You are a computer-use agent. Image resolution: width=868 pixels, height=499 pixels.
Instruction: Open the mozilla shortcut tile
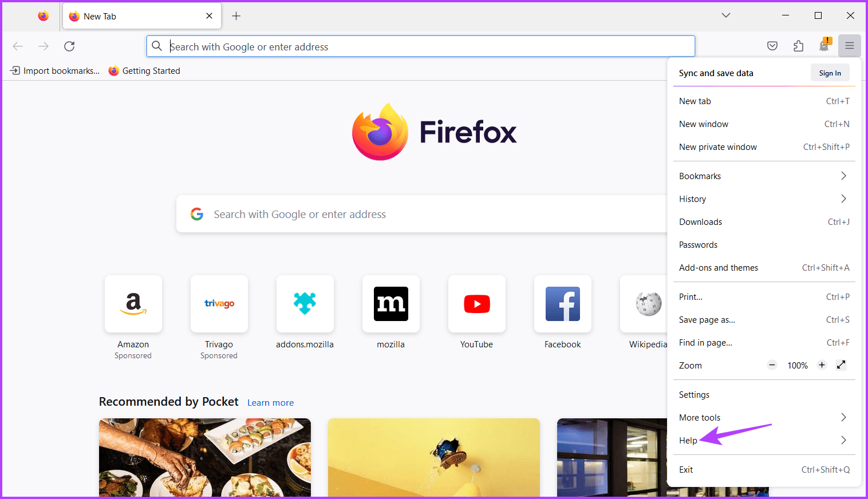[x=391, y=304]
